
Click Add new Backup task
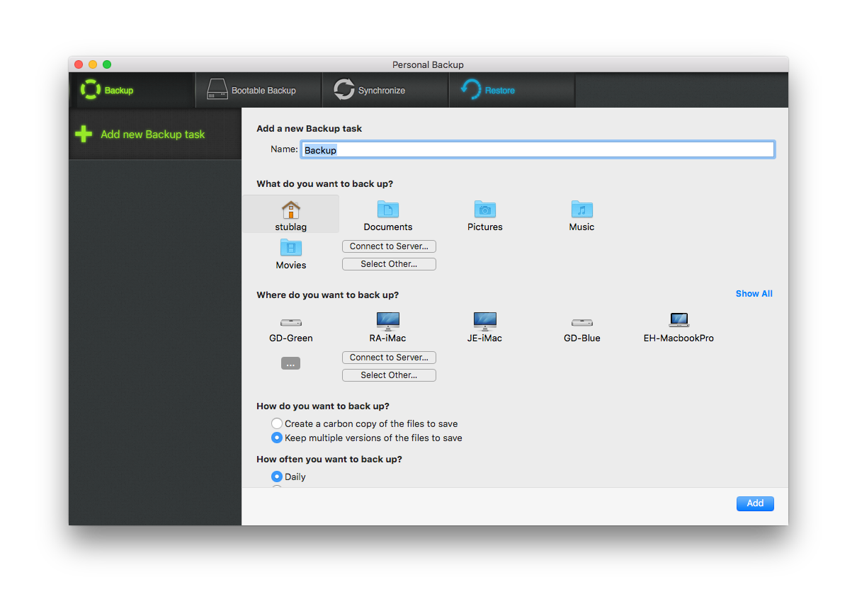pyautogui.click(x=155, y=134)
